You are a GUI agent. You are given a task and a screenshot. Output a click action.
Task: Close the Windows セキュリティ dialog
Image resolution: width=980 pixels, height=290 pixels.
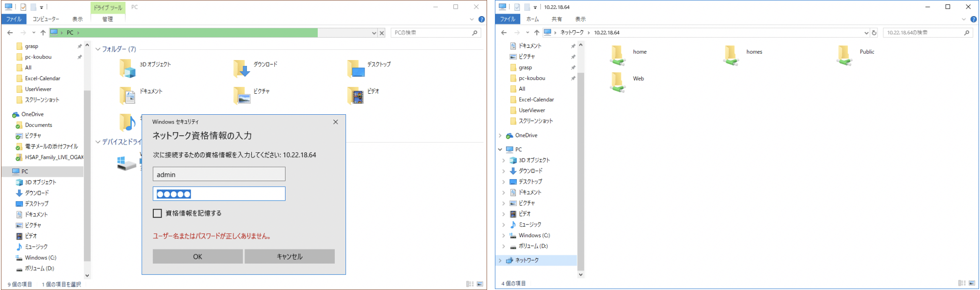[336, 122]
